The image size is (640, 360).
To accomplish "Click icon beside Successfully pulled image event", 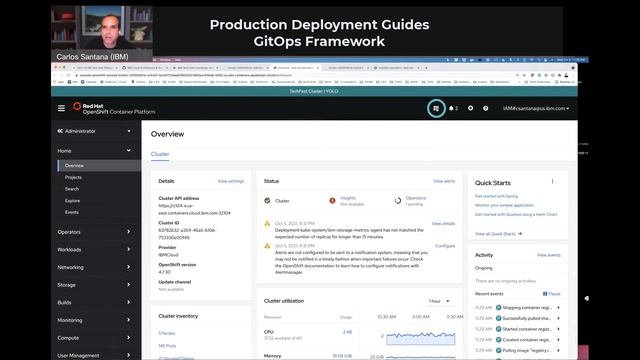I will coord(498,318).
